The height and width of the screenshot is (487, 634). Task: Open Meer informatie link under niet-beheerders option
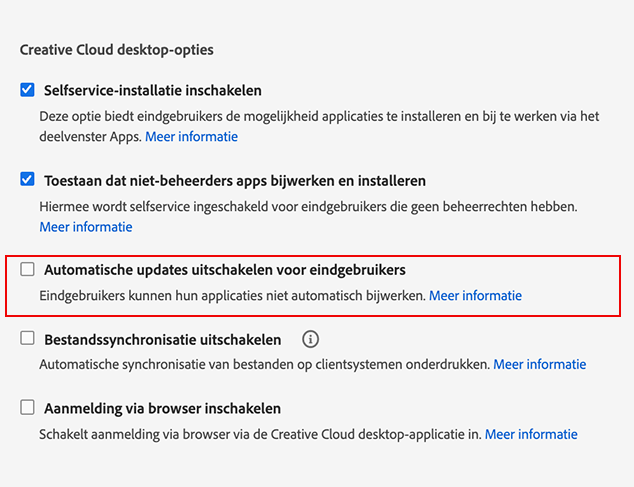(x=86, y=227)
